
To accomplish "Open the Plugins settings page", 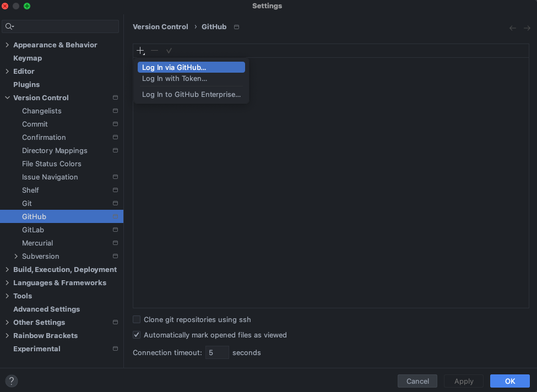I will coord(26,85).
